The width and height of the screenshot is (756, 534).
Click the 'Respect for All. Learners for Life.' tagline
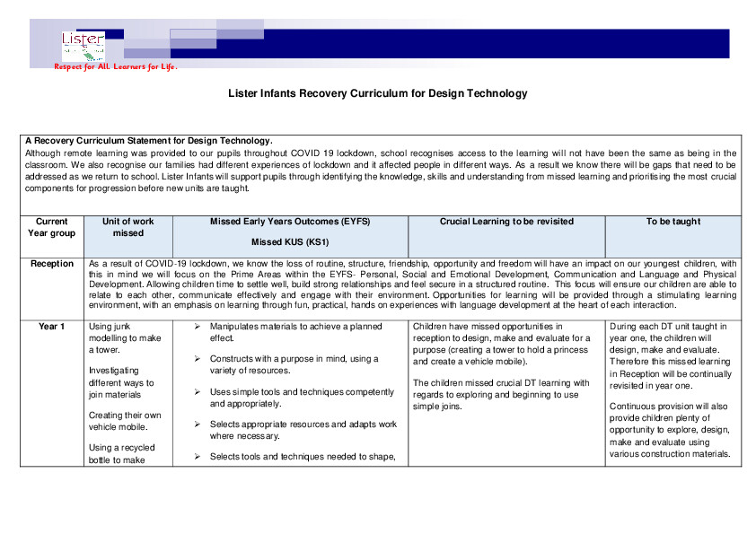116,66
